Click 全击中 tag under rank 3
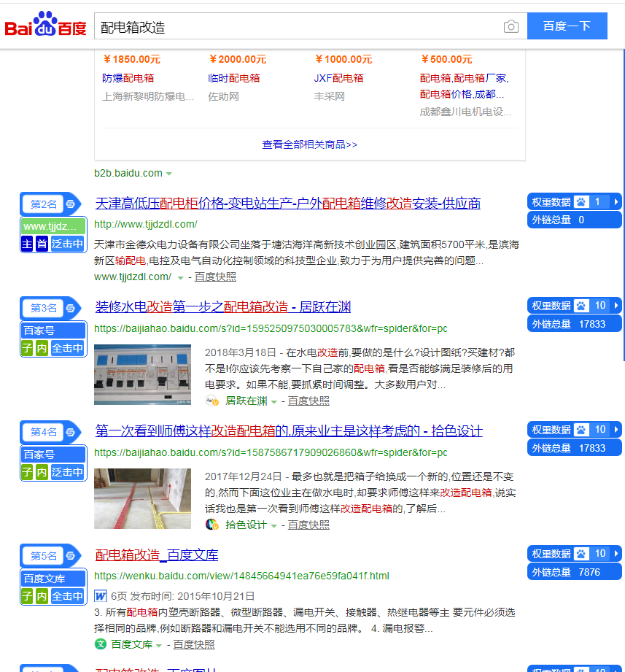Screen dimensions: 625x672 (67, 348)
